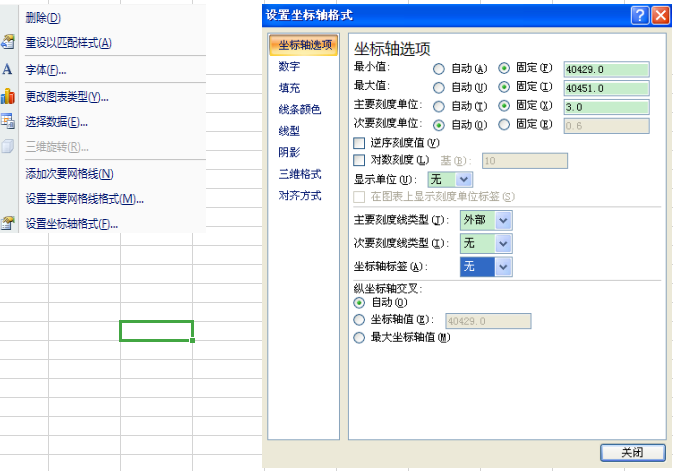Choose 删除(D) from the context menu
Screen dimensions: 673x471
tap(43, 18)
